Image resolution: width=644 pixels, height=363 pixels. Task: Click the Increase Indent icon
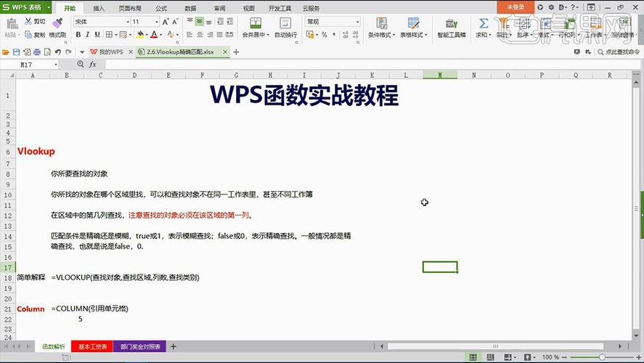pos(230,21)
